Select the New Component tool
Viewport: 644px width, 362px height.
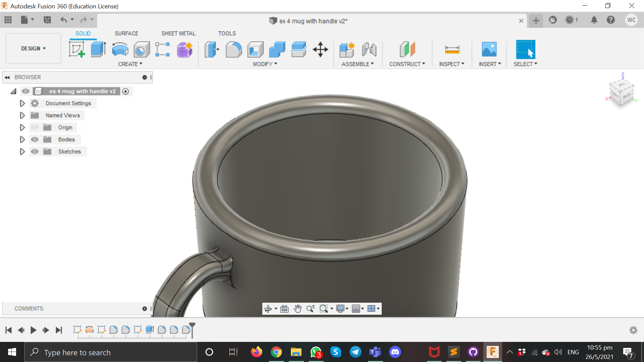[x=347, y=49]
